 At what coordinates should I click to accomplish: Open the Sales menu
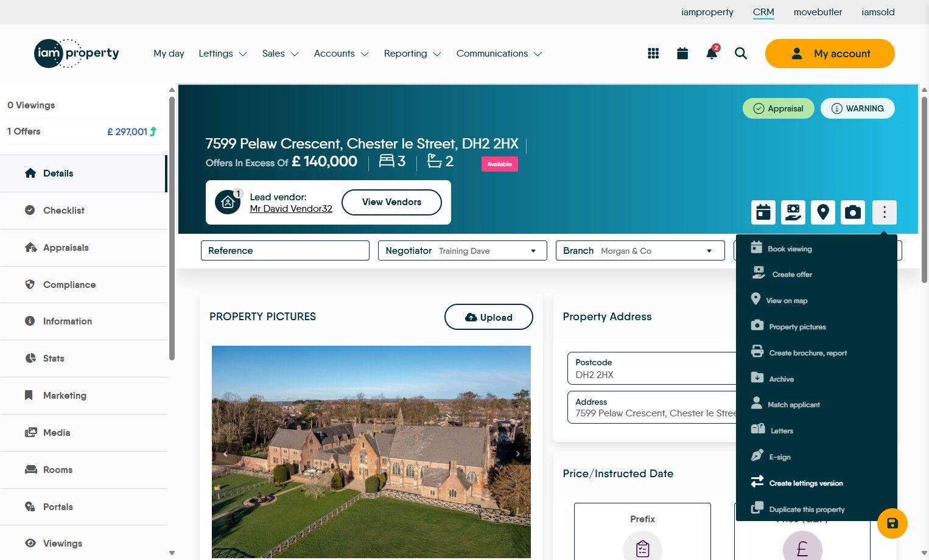pos(280,54)
